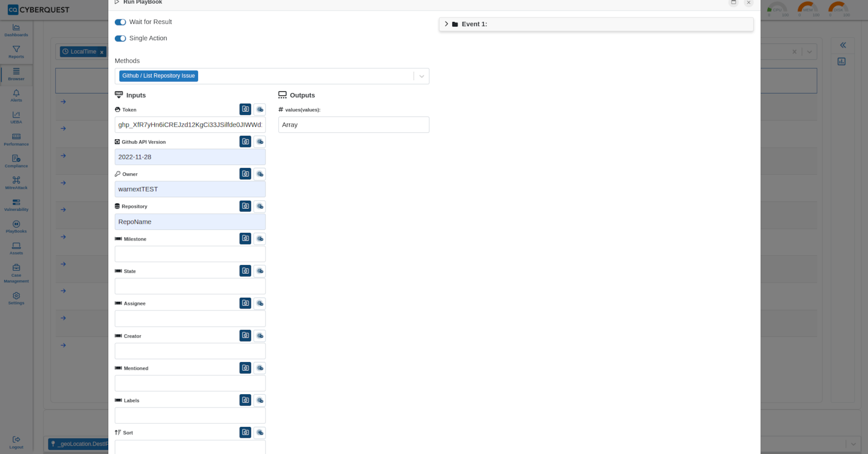The height and width of the screenshot is (454, 868).
Task: Collapse the right panel double-chevron icon
Action: tap(843, 45)
